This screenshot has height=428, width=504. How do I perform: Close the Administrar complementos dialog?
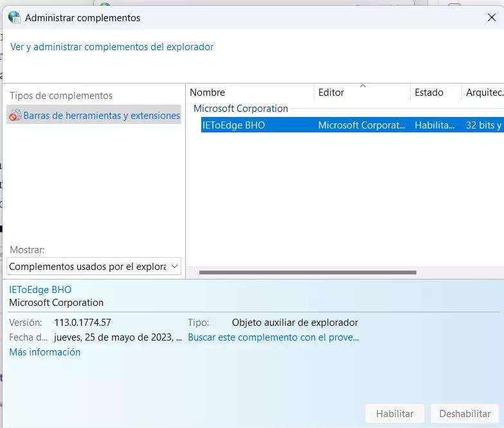pos(491,17)
